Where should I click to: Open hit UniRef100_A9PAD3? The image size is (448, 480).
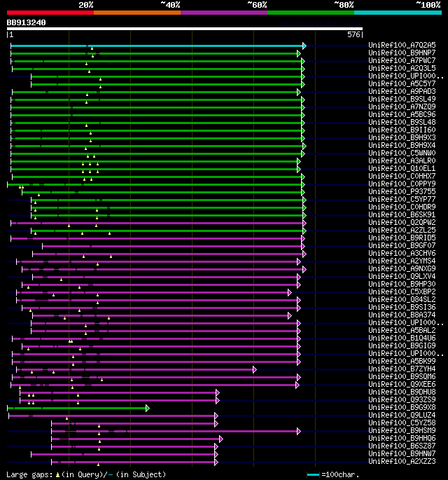(402, 91)
